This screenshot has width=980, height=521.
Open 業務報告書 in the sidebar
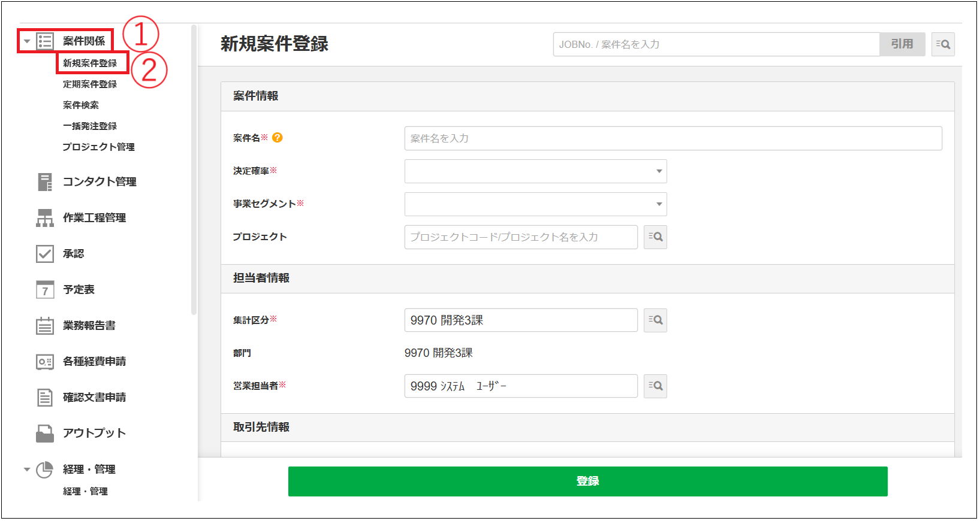point(89,326)
